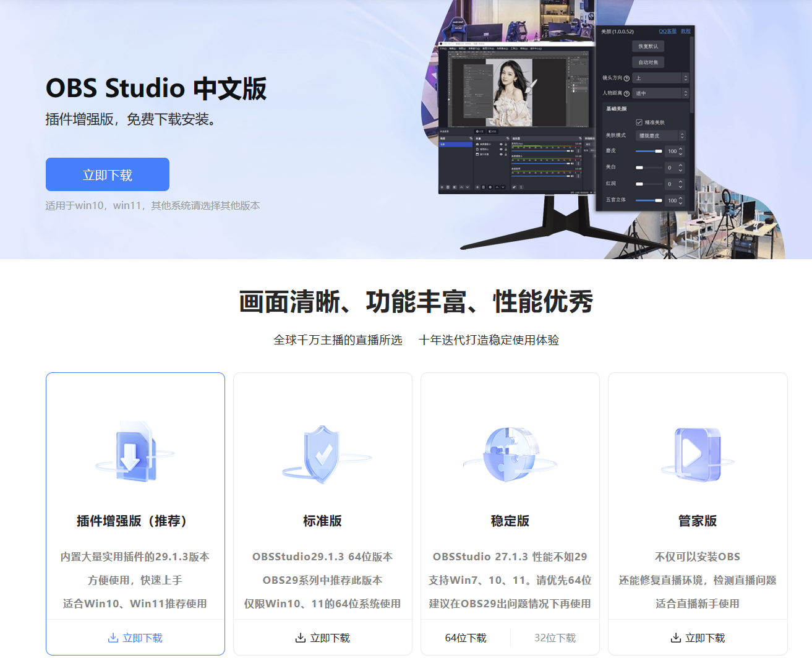Select the highlighted scene in OBS scenes list
The height and width of the screenshot is (658, 812).
[456, 144]
